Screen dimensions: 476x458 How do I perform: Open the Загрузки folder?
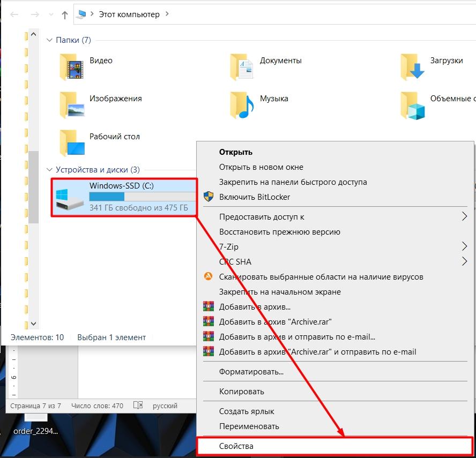(x=432, y=67)
